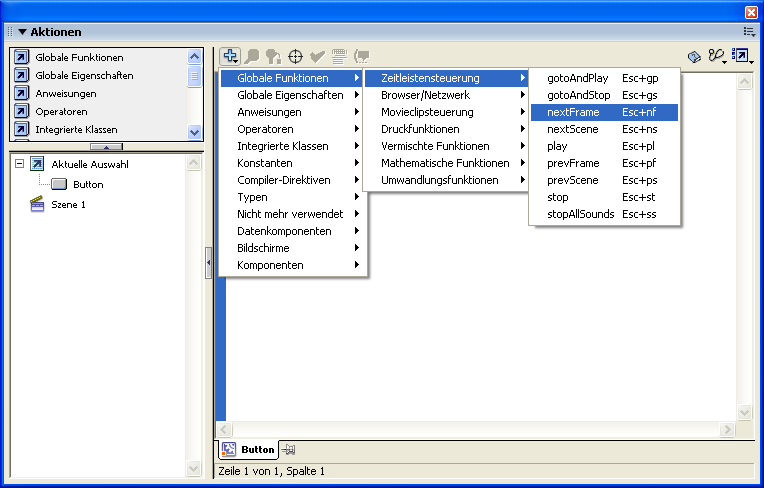This screenshot has height=488, width=764.
Task: Pin the script with the pushpin icon
Action: tap(288, 450)
